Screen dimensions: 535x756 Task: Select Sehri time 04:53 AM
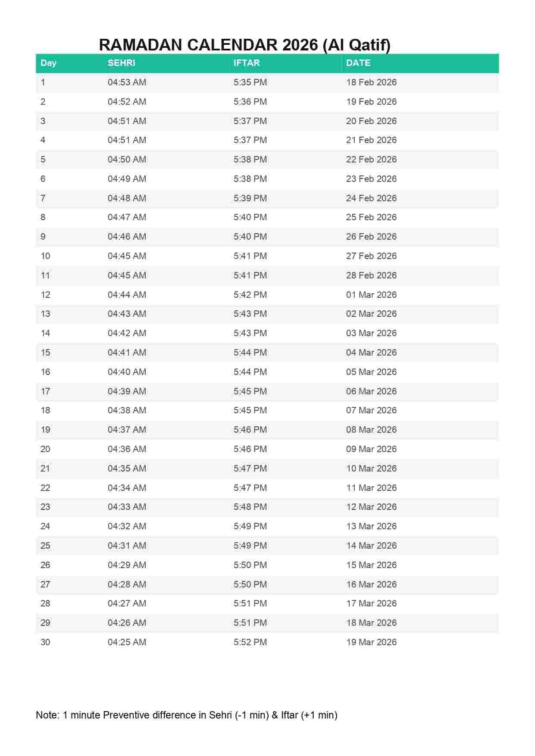pyautogui.click(x=127, y=82)
